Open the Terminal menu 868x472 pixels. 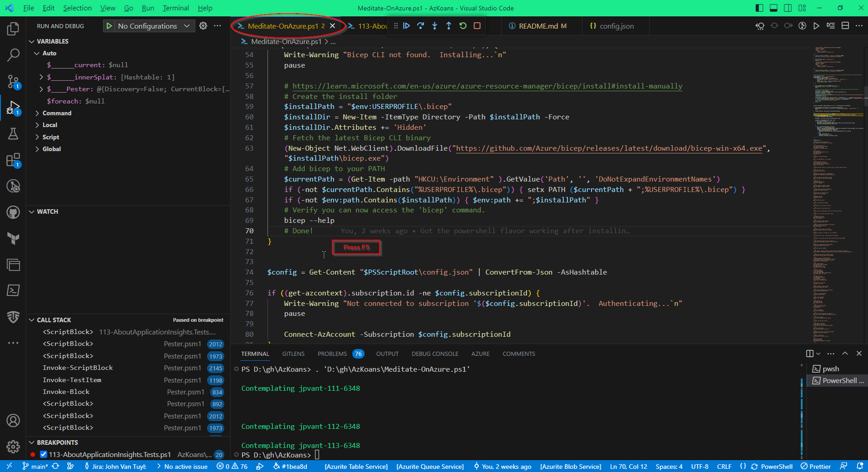[176, 8]
